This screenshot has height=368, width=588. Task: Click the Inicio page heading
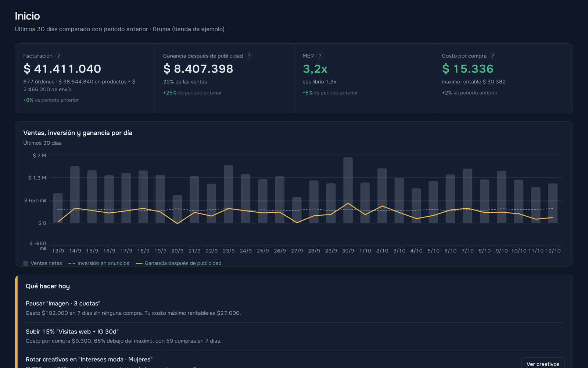pos(27,16)
